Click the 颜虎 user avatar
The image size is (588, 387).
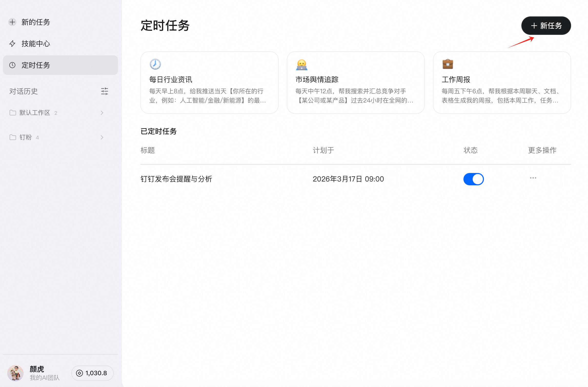point(15,373)
